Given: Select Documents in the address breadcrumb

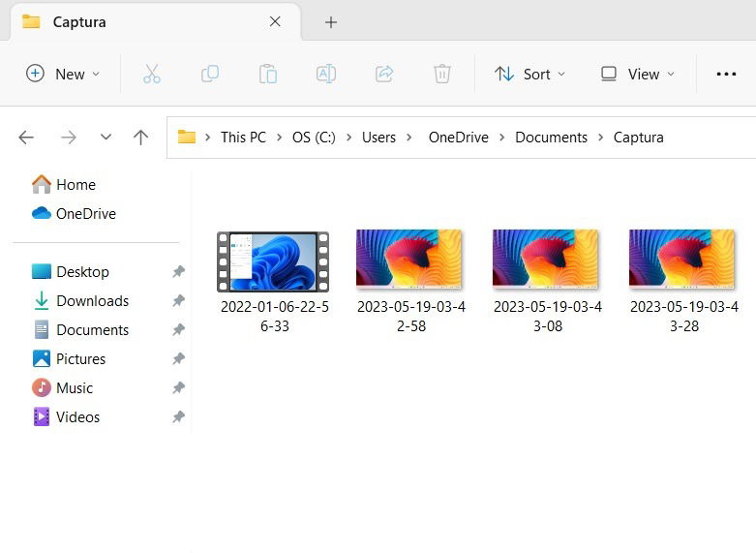Looking at the screenshot, I should [x=551, y=138].
